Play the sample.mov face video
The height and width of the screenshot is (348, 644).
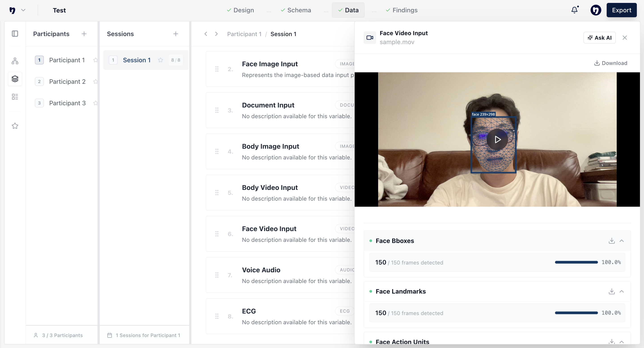(x=497, y=140)
